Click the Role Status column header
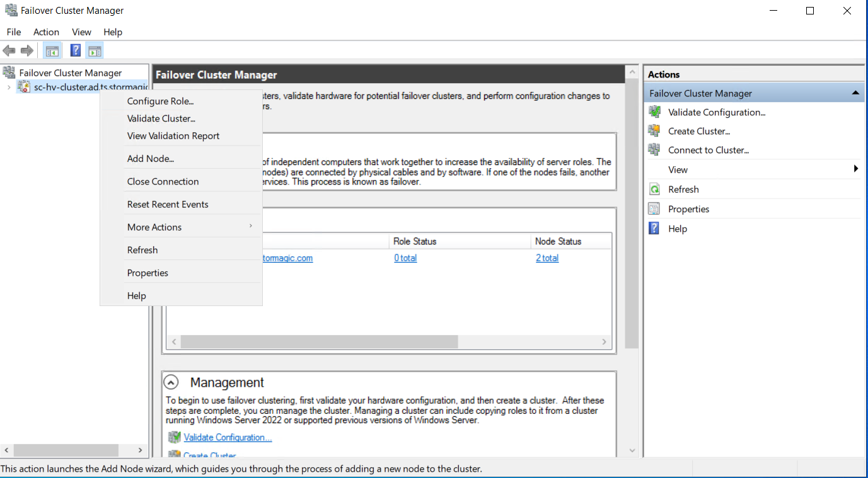 (460, 241)
